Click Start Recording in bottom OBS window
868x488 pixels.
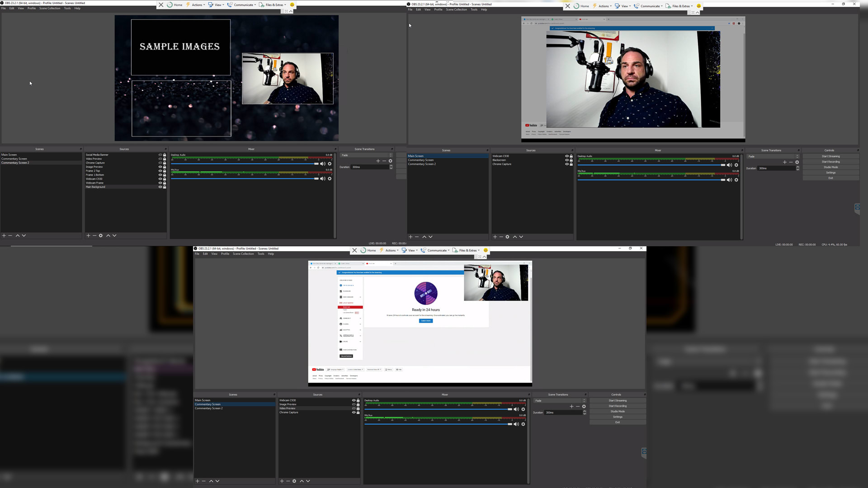pyautogui.click(x=618, y=406)
